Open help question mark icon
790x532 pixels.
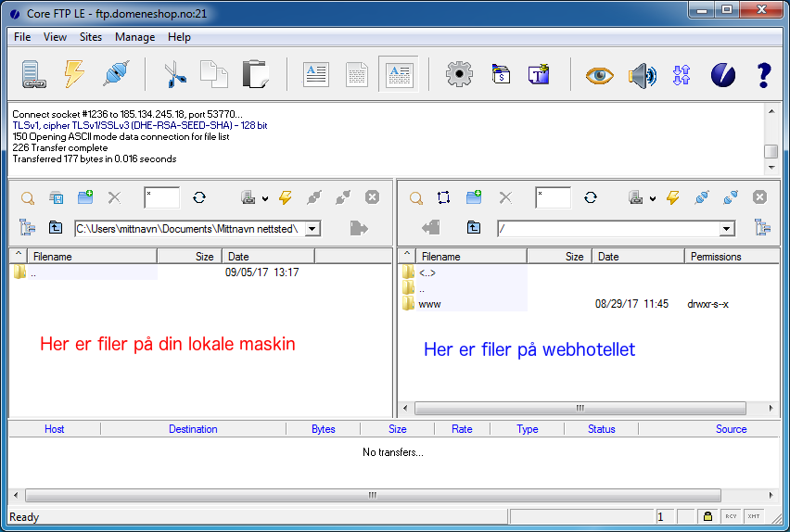764,76
